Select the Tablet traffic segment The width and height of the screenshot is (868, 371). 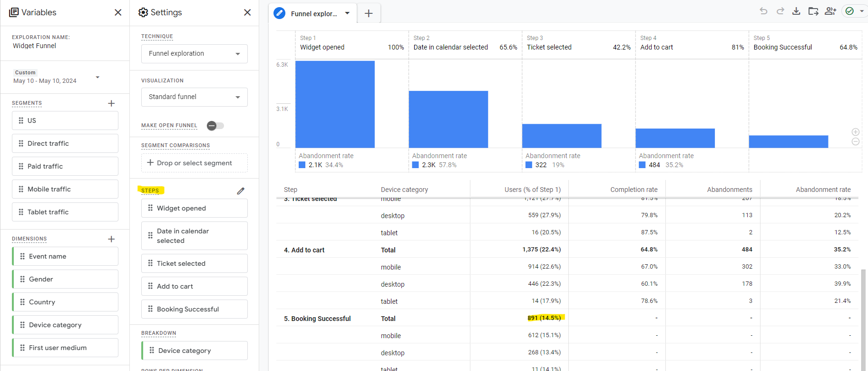65,212
